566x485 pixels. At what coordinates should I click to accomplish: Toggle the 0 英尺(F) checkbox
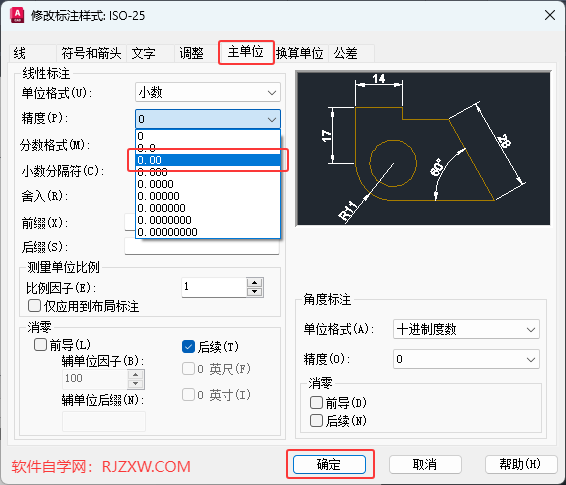(216, 369)
